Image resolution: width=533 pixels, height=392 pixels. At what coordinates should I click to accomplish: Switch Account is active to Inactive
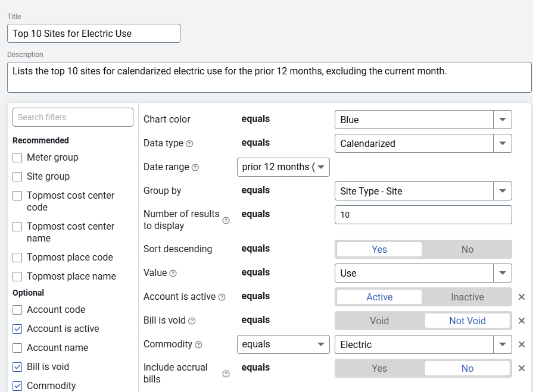467,297
